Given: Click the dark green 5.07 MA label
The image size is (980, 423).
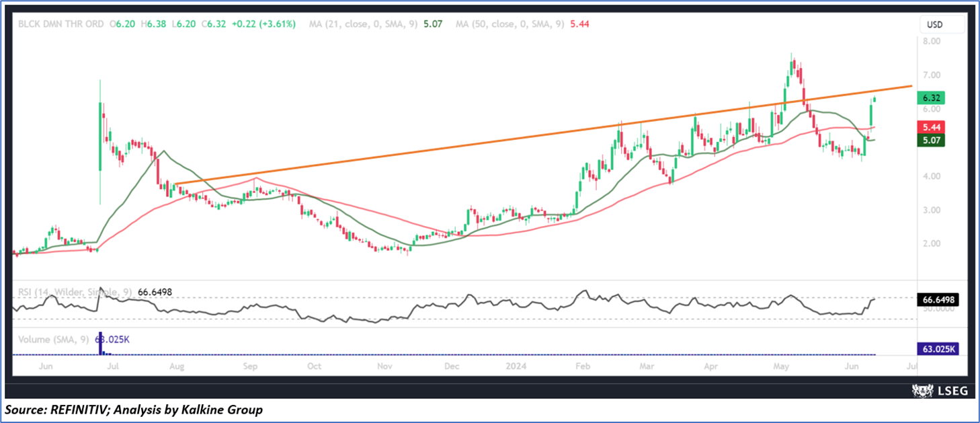Looking at the screenshot, I should [931, 141].
